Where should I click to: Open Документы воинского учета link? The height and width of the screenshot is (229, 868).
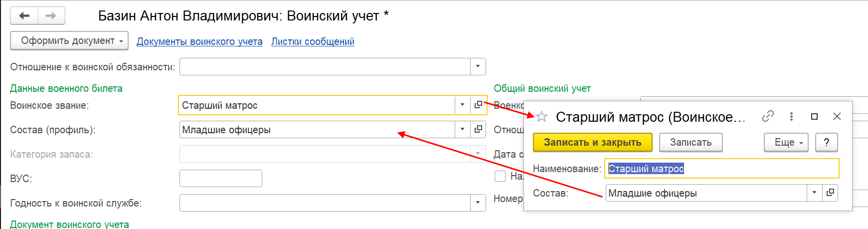tap(199, 41)
